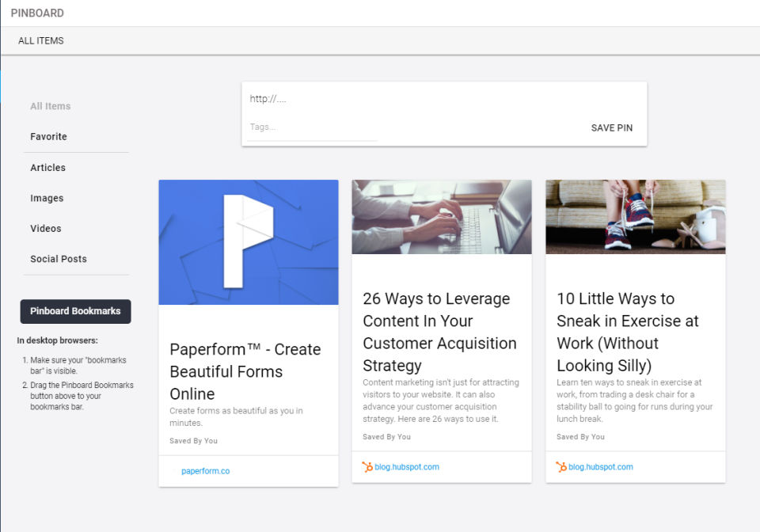Click 'Saved By You' on 26 Ways card
The height and width of the screenshot is (532, 760).
click(386, 437)
